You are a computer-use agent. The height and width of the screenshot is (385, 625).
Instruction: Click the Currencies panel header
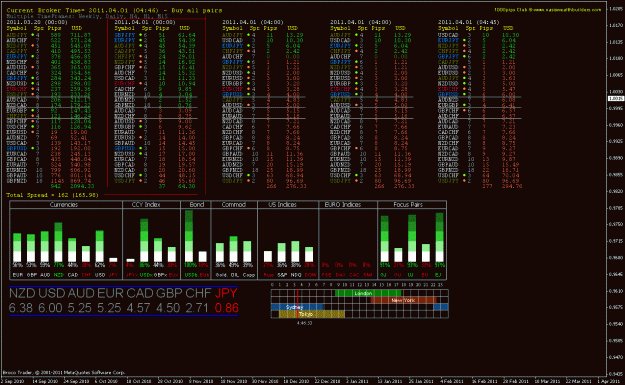64,204
